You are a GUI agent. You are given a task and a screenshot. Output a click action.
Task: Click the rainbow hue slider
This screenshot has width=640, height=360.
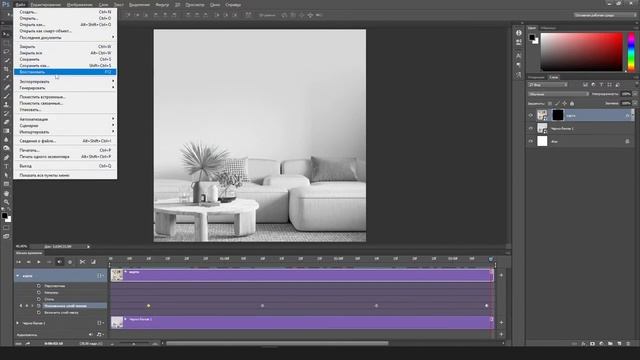tap(631, 52)
